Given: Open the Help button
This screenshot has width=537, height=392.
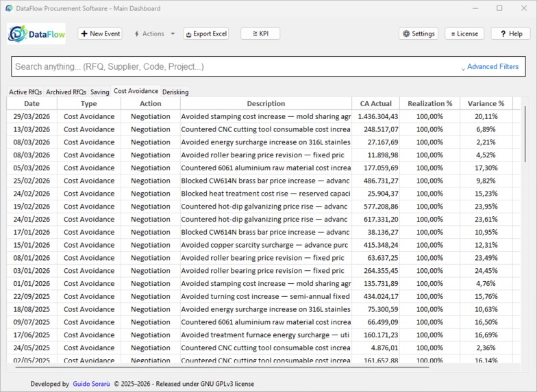Looking at the screenshot, I should (511, 34).
